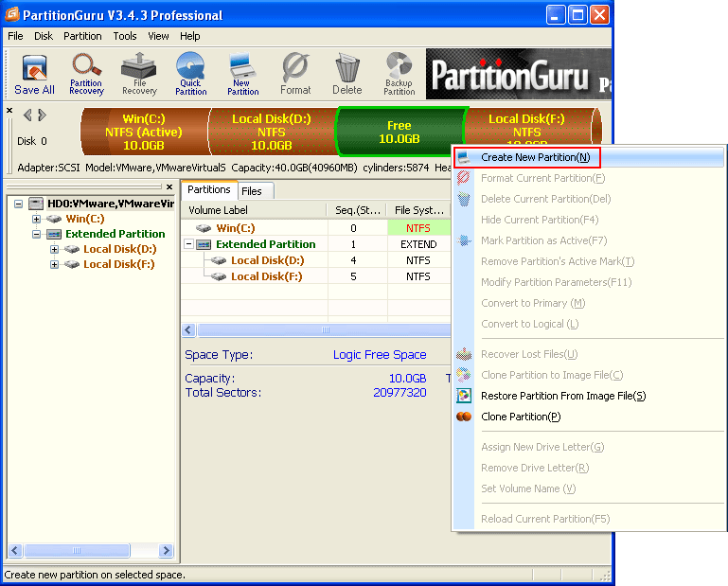Click red NTFS cell in Win(C:) row

pos(418,228)
